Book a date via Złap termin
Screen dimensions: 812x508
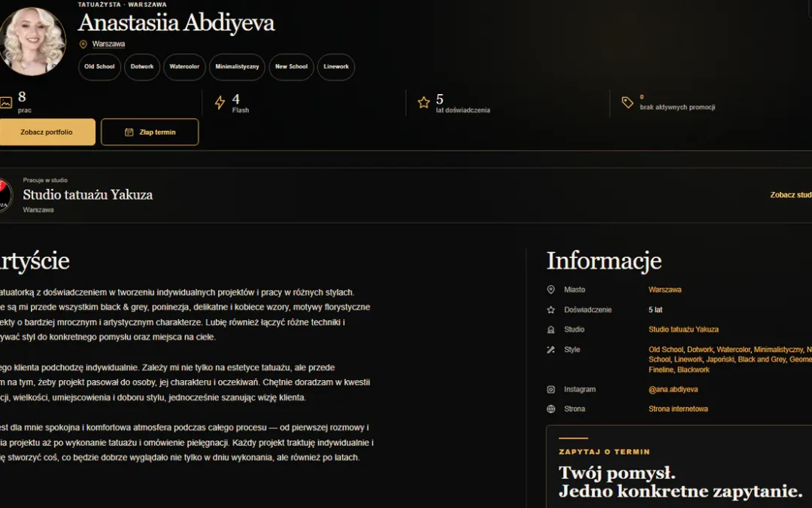click(x=150, y=132)
